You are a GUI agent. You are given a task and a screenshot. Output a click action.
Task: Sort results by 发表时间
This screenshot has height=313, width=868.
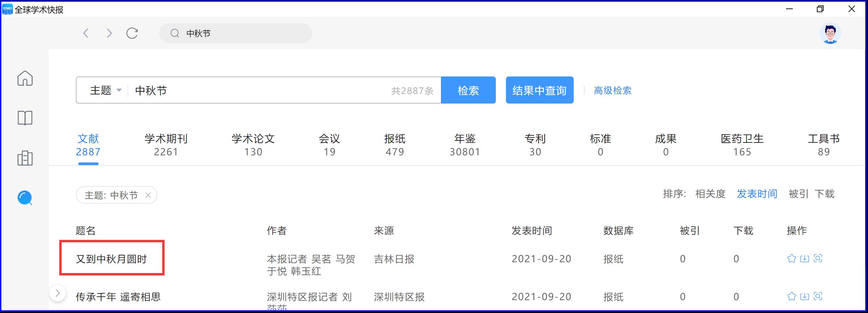[x=757, y=194]
